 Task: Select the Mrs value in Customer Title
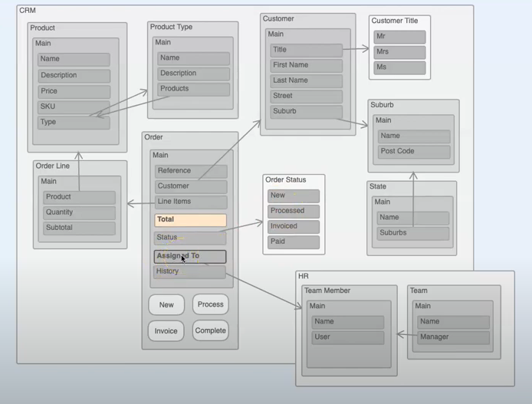pos(399,52)
